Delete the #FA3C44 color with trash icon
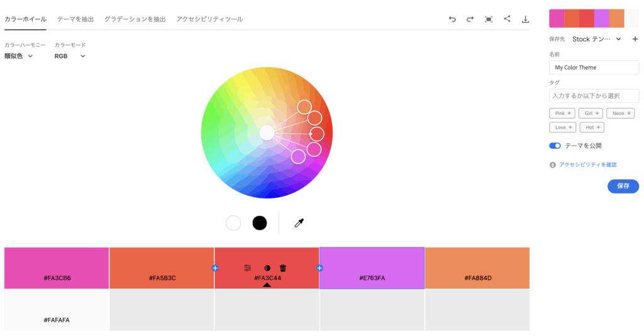The height and width of the screenshot is (336, 644). [283, 268]
